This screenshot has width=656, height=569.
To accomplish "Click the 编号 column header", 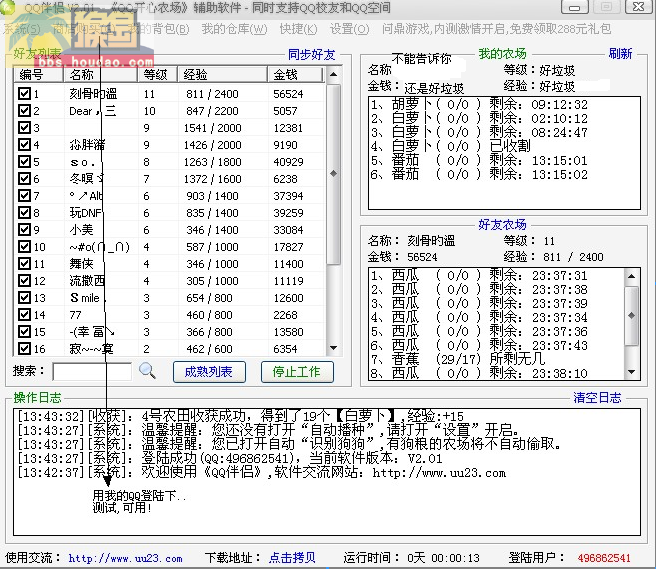I will tap(38, 74).
